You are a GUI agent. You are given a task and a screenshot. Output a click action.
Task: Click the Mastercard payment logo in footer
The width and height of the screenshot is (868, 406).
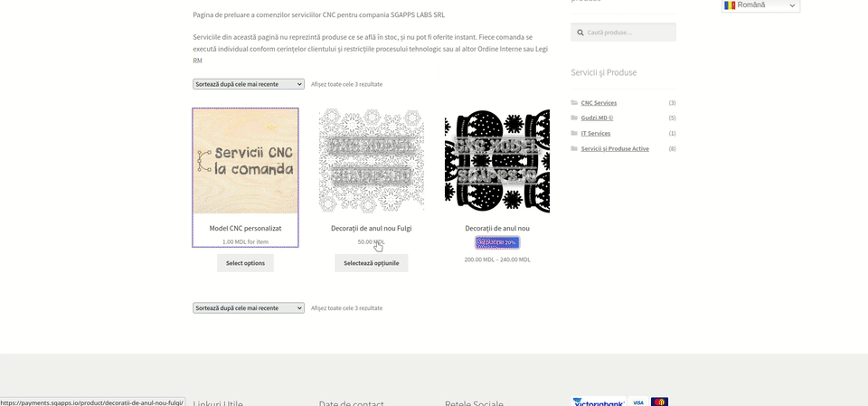[x=659, y=402]
